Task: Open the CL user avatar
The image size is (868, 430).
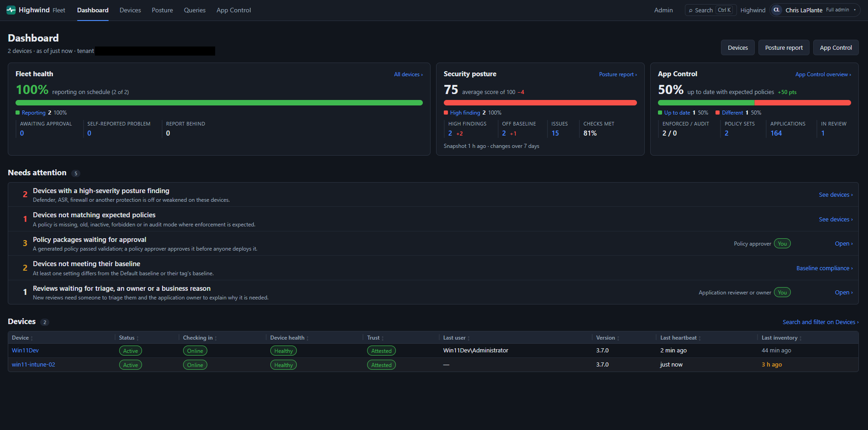Action: pyautogui.click(x=776, y=10)
